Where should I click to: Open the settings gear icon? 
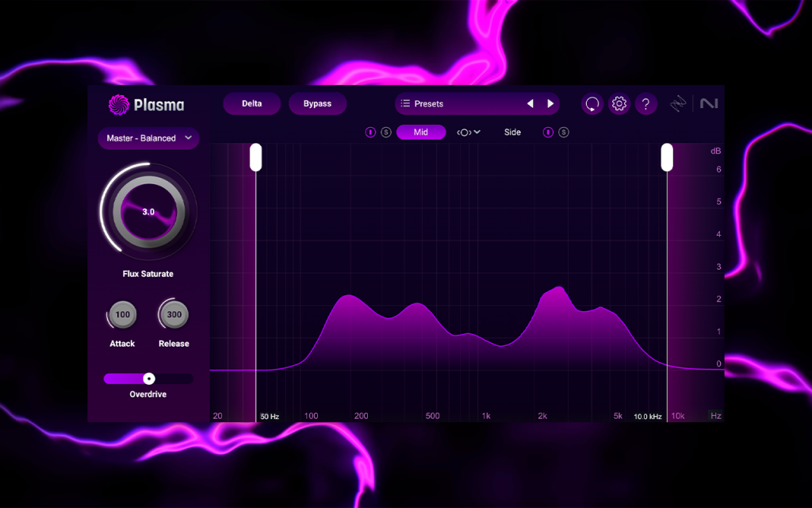tap(619, 104)
